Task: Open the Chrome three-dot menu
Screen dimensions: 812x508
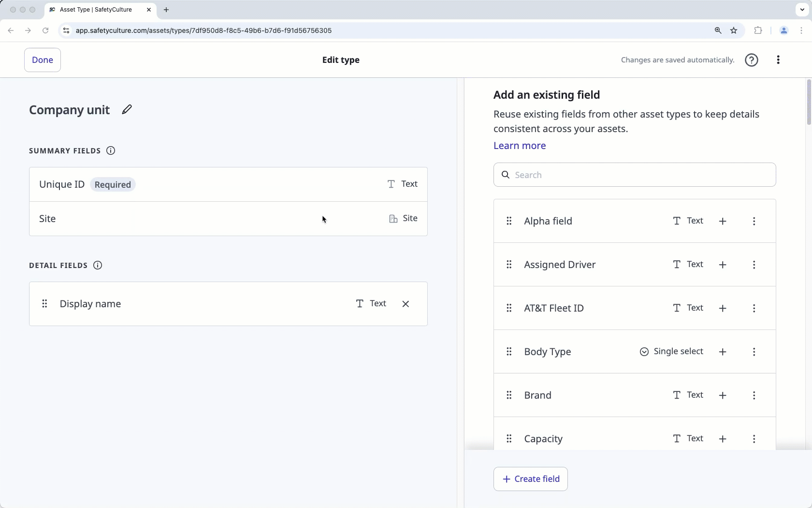Action: coord(801,30)
